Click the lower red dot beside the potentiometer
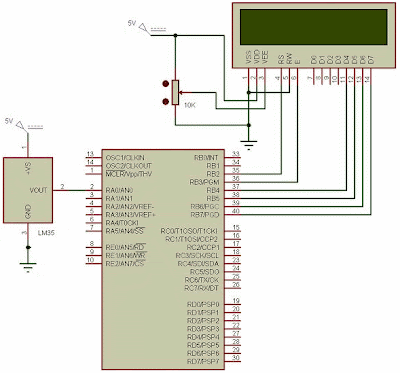Image resolution: width=400 pixels, height=373 pixels. (x=165, y=101)
